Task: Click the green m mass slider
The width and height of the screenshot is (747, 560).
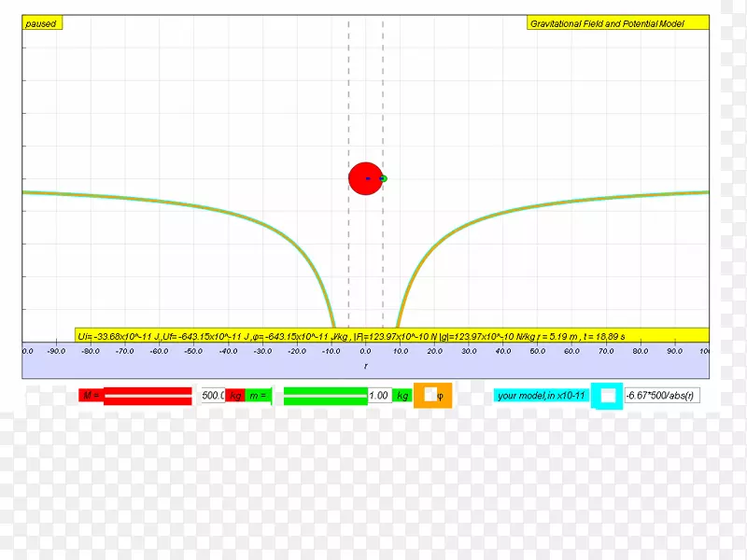Action: click(x=325, y=396)
